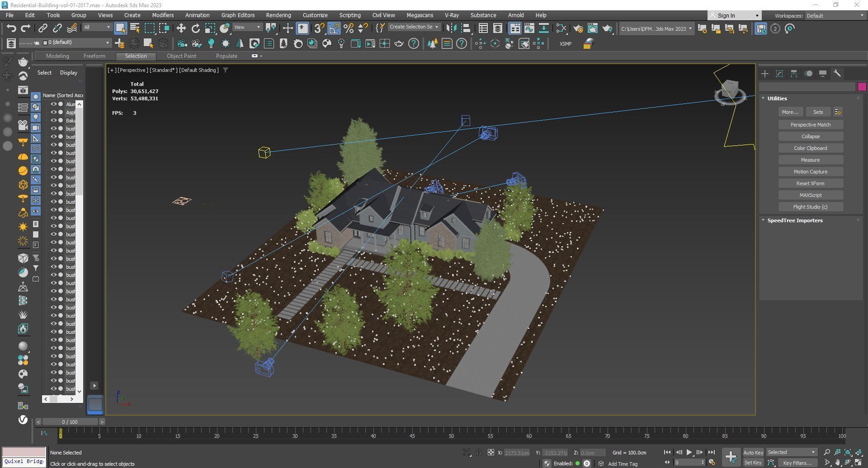
Task: Switch to the Object Paint ribbon tab
Action: pos(181,56)
